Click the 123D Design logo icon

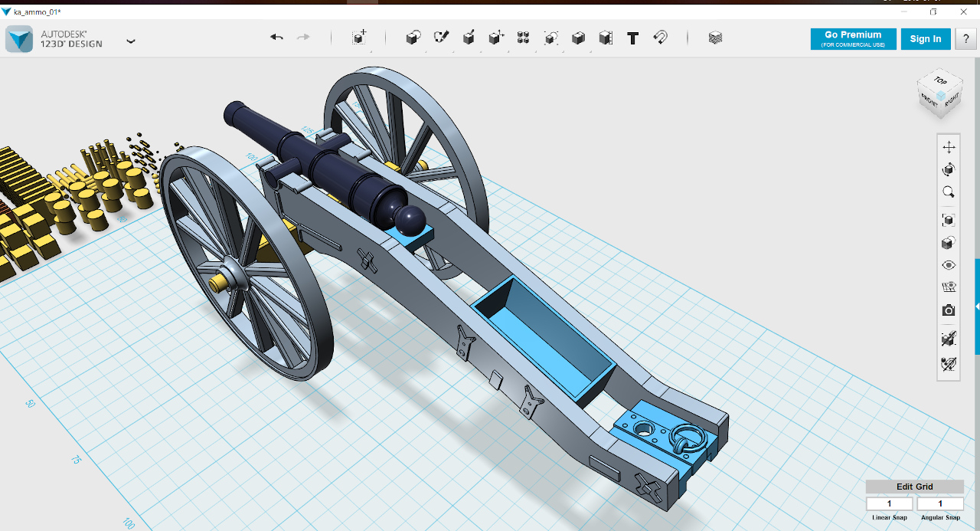tap(19, 39)
